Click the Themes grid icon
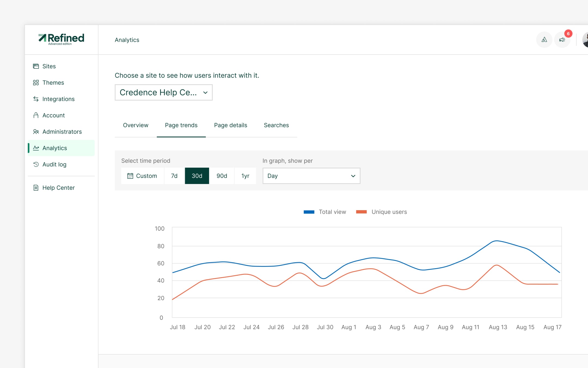This screenshot has height=368, width=588. coord(36,83)
